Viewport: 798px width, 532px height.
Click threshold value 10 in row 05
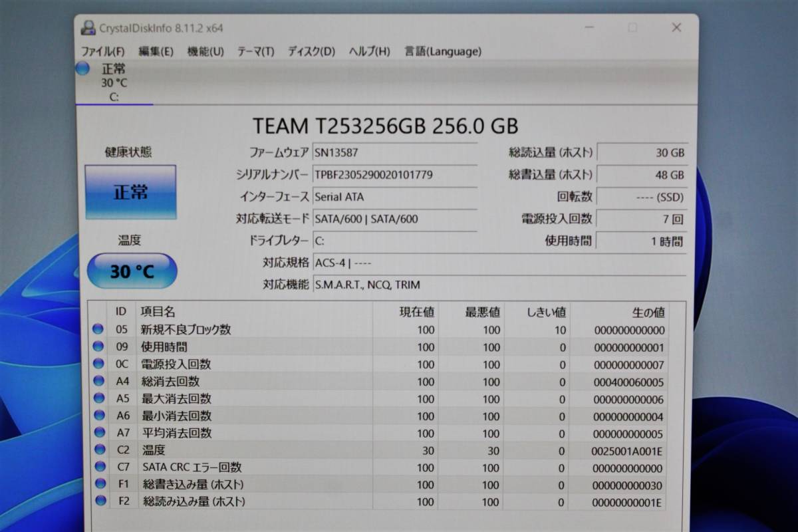click(x=560, y=330)
